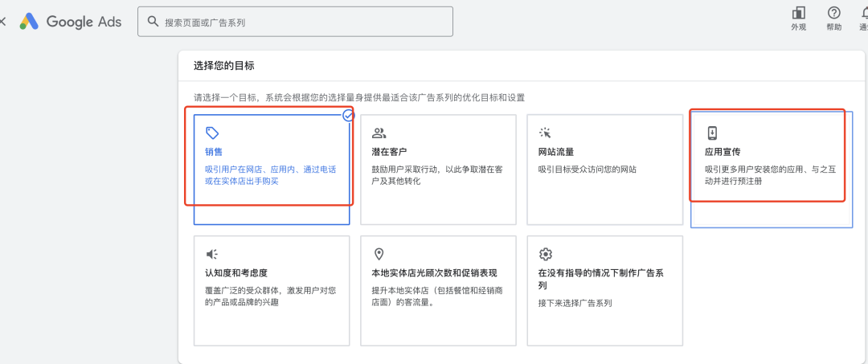This screenshot has height=364, width=868.
Task: Select 在没有指导的情况下制作广告系列 card
Action: pyautogui.click(x=605, y=290)
